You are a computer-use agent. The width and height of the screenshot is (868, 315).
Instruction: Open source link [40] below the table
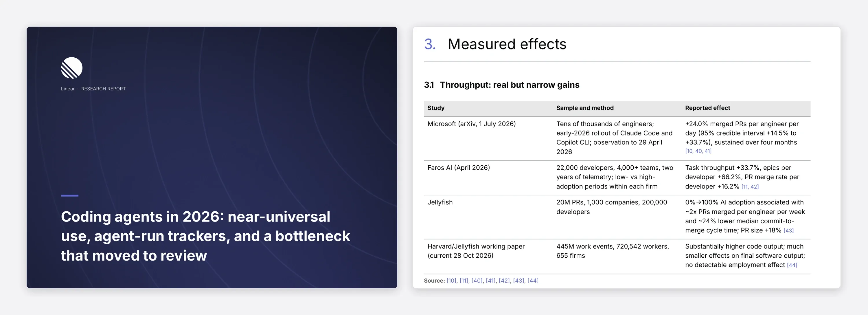point(477,281)
